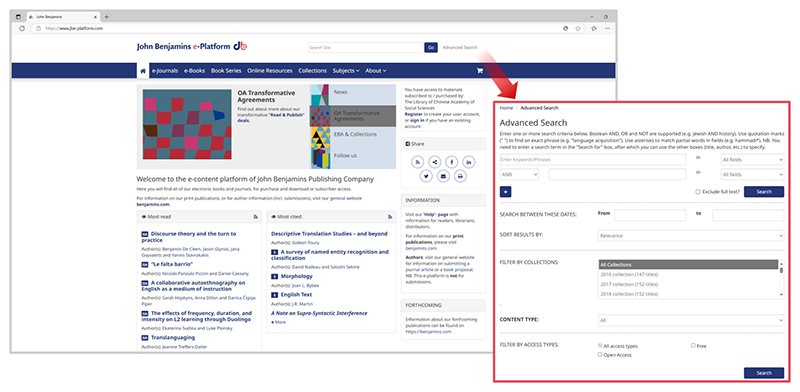Click the email share icon
This screenshot has height=392, width=800.
pos(443,177)
